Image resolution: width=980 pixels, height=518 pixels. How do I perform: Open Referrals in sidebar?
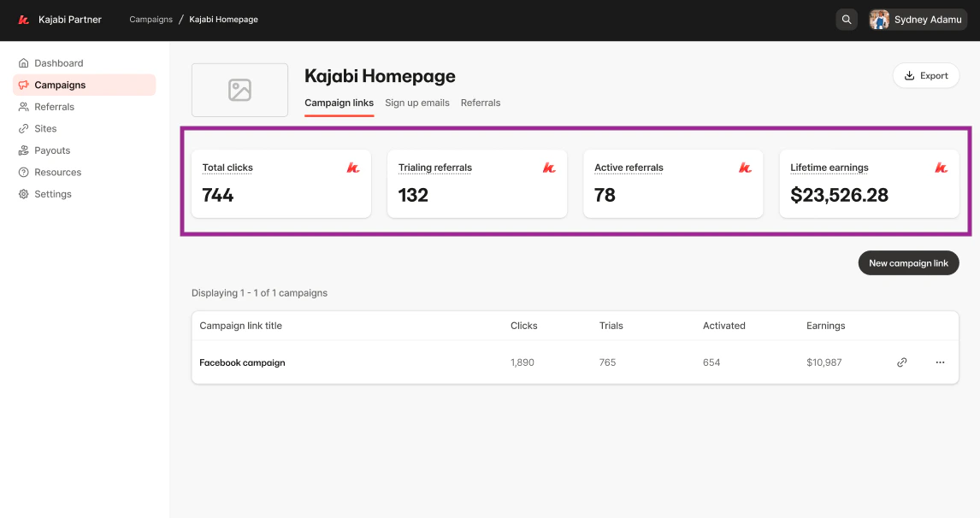[x=85, y=107]
